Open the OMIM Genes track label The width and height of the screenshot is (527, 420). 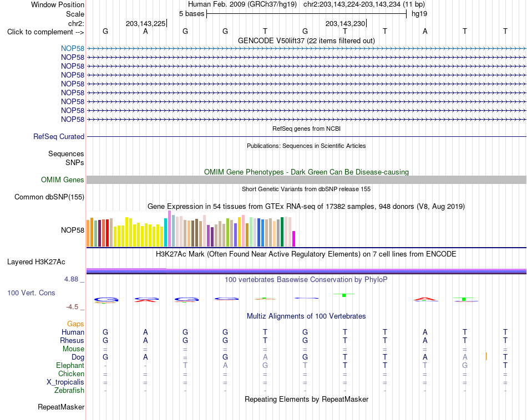[x=62, y=180]
